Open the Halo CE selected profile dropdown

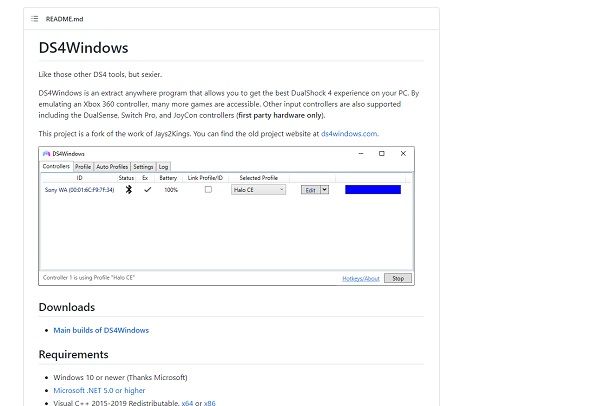click(x=258, y=190)
